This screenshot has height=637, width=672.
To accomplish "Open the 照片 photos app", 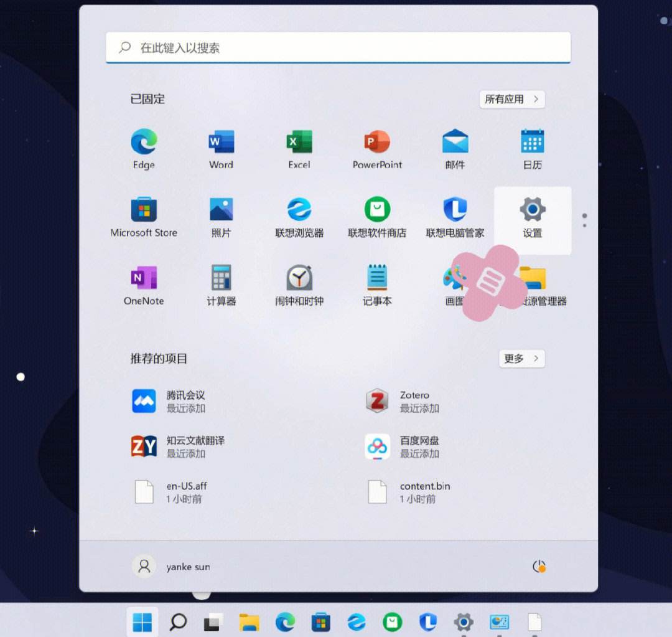I will (221, 217).
